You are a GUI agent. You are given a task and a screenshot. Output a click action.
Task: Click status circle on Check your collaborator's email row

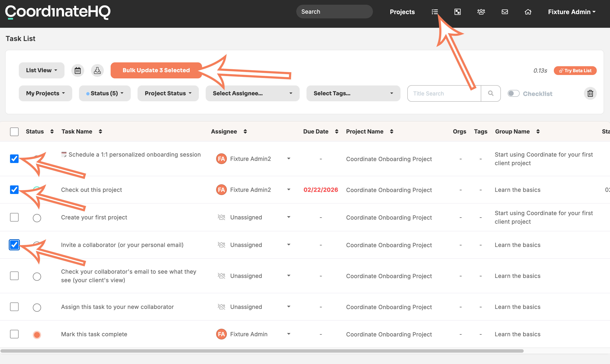point(37,277)
